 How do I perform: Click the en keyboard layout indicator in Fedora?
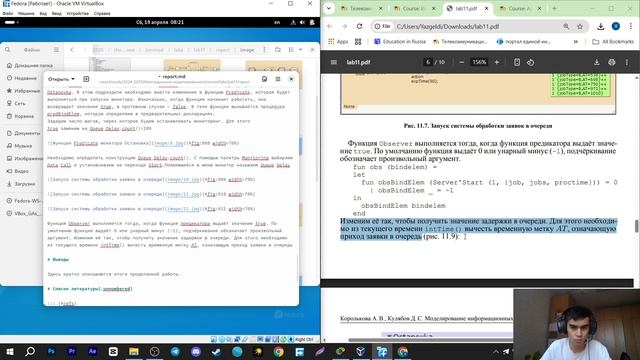pyautogui.click(x=277, y=22)
